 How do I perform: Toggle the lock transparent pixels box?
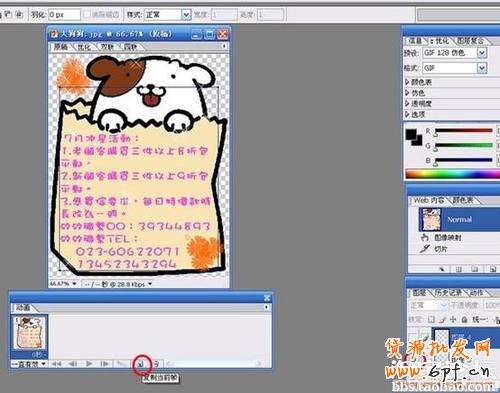(432, 319)
